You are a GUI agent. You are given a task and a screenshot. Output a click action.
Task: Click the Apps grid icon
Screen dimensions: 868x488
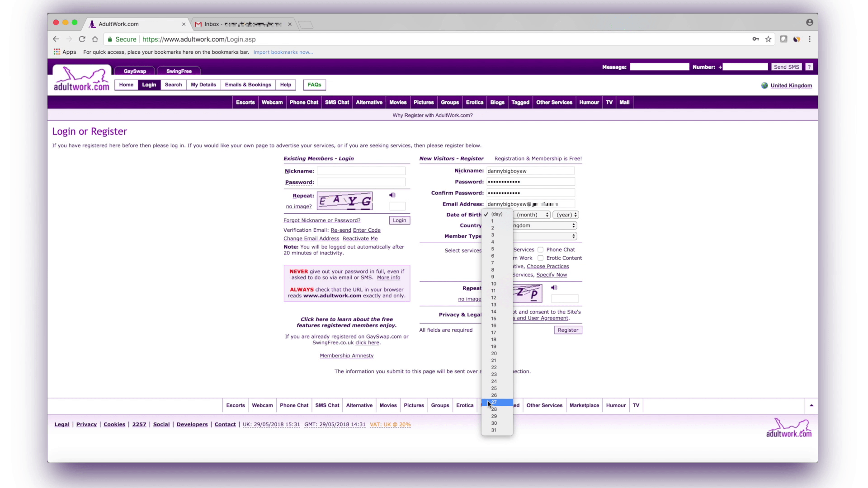57,52
